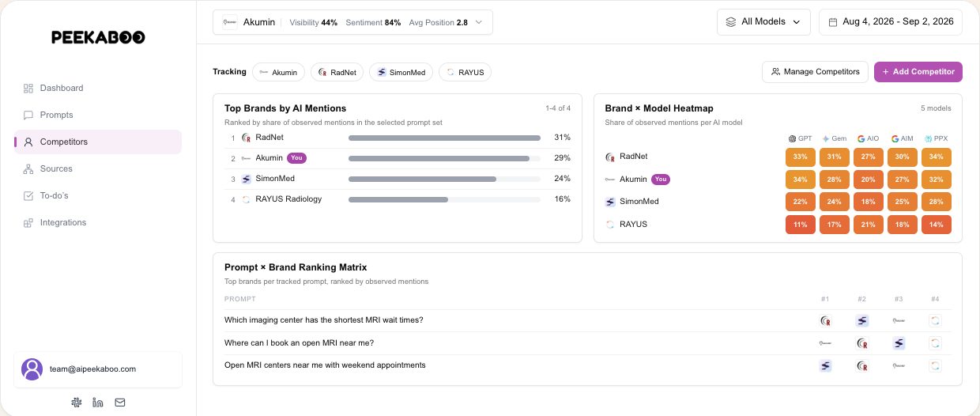
Task: Click RadNet logo in Top Brands list
Action: (246, 138)
